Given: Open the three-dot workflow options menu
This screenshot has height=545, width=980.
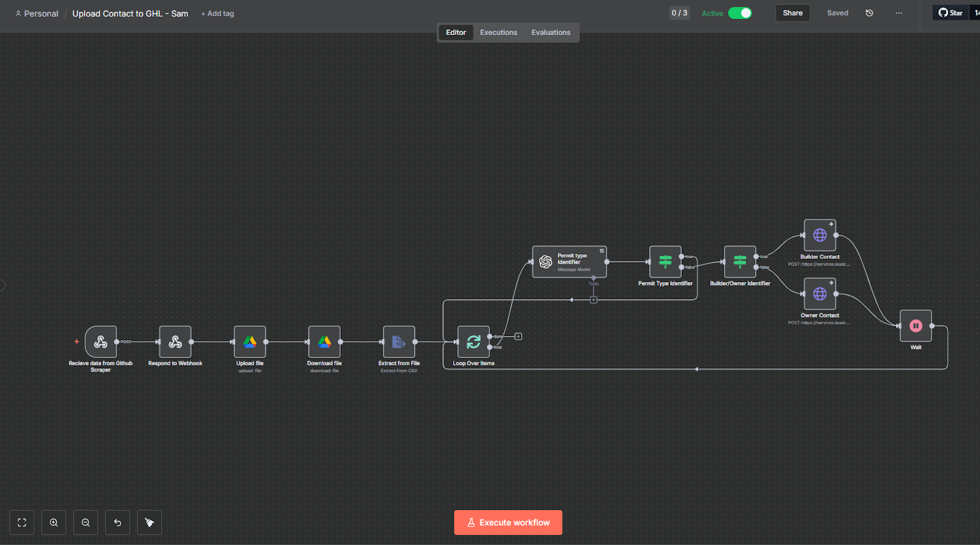Looking at the screenshot, I should click(x=899, y=13).
